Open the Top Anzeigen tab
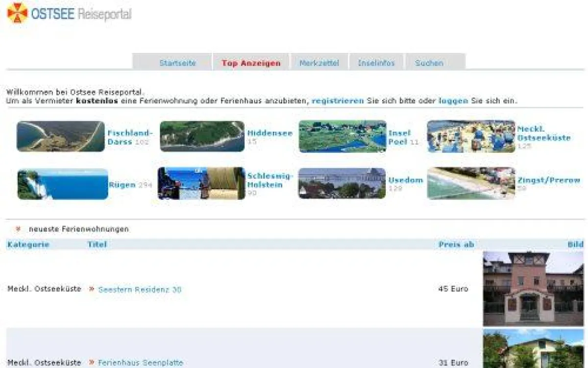This screenshot has width=588, height=368. pos(251,63)
